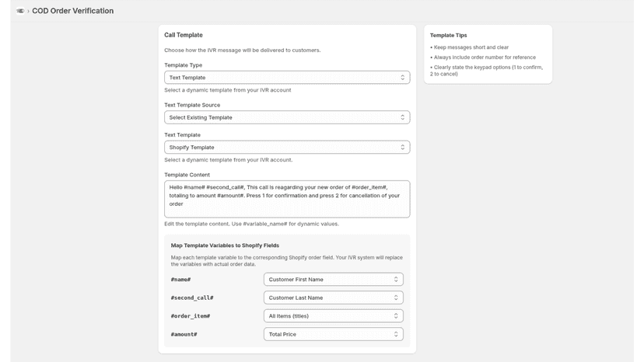
Task: Click the Template Type field label
Action: pyautogui.click(x=184, y=65)
